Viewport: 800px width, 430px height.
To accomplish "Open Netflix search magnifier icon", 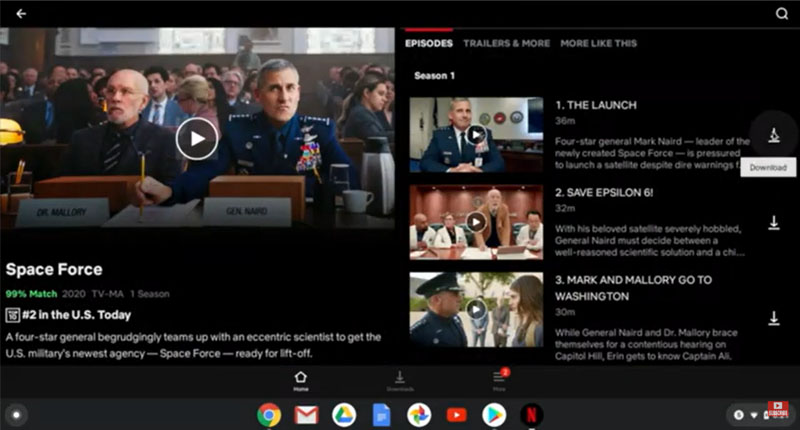I will coord(782,14).
